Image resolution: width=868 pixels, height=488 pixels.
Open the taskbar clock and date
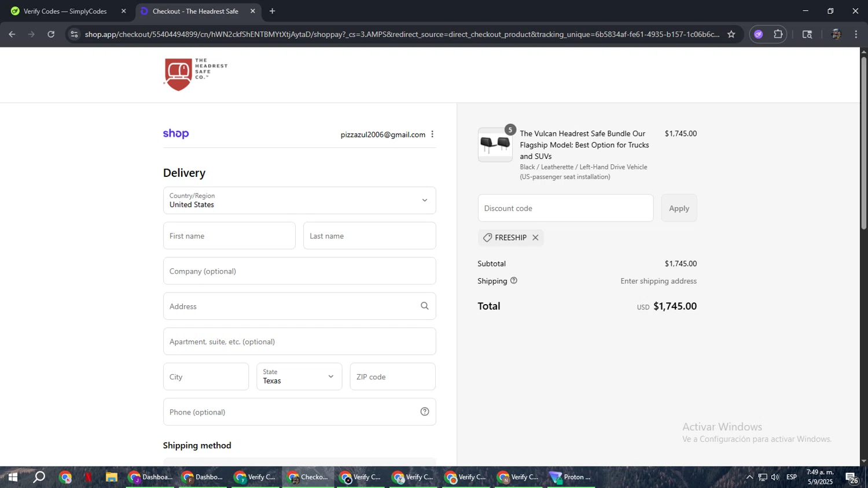click(x=820, y=477)
